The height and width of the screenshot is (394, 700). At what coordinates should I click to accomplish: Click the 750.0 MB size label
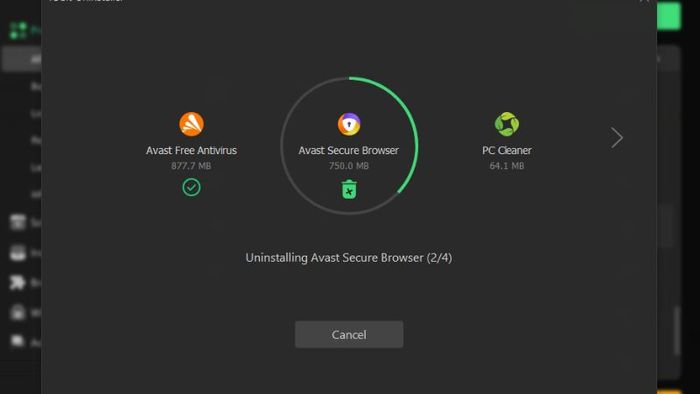(x=349, y=166)
